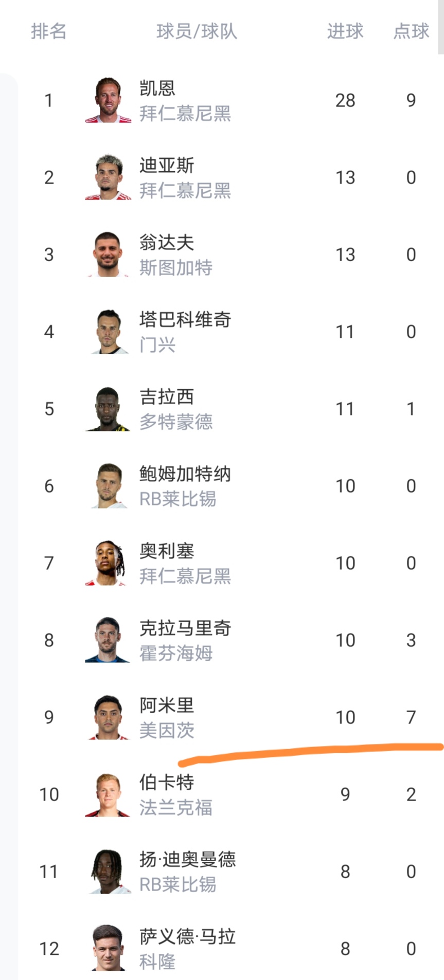Tap 迪亚斯 player avatar
The width and height of the screenshot is (444, 980).
[108, 177]
